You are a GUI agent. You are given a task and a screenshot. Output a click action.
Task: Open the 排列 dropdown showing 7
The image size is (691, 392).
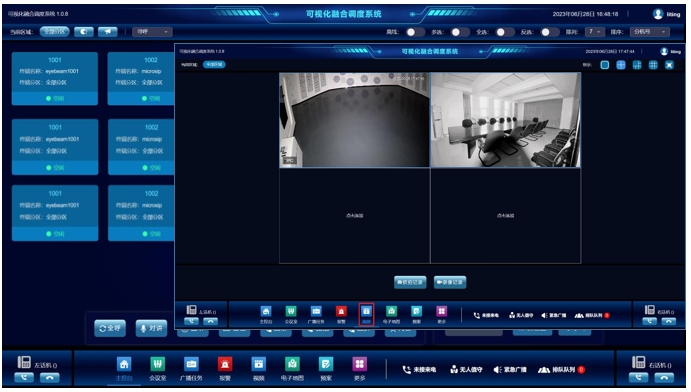click(x=594, y=32)
